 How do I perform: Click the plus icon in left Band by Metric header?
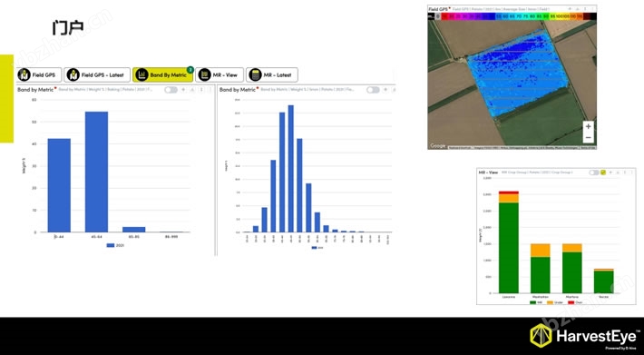point(183,90)
